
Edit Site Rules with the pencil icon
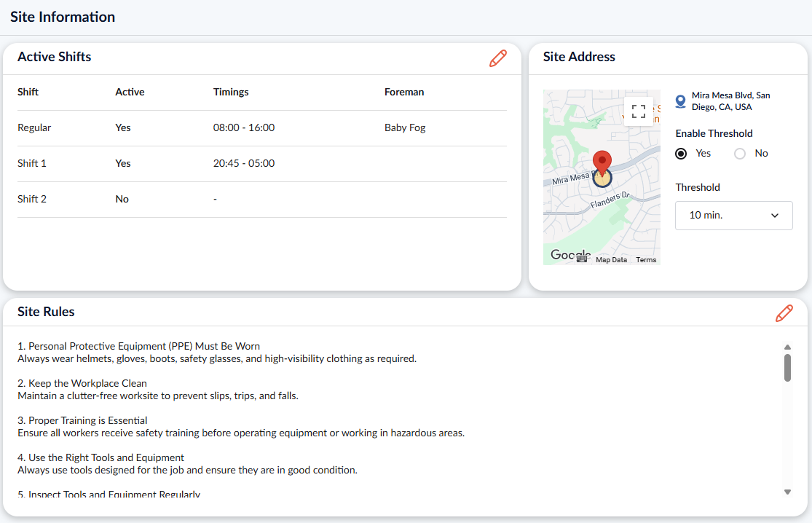784,313
